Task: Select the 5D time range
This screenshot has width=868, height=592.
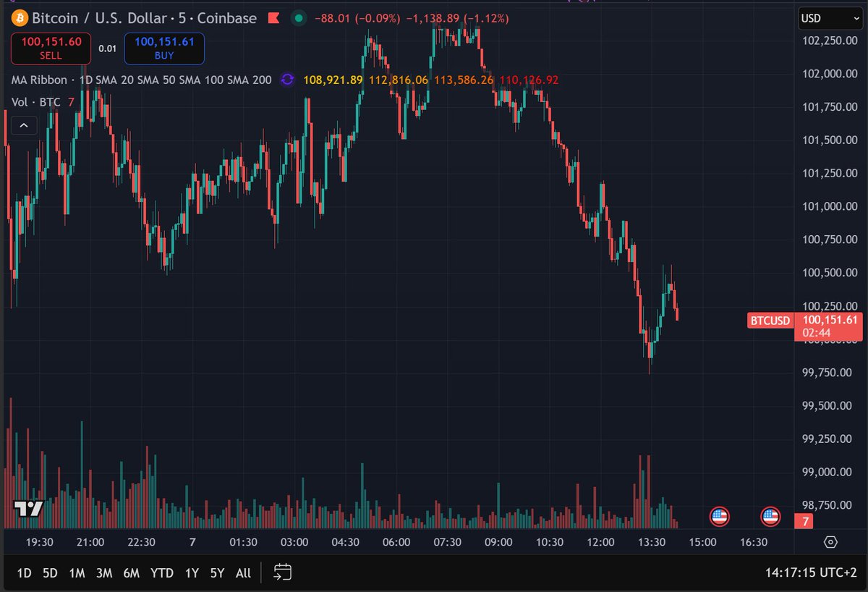Action: [50, 572]
